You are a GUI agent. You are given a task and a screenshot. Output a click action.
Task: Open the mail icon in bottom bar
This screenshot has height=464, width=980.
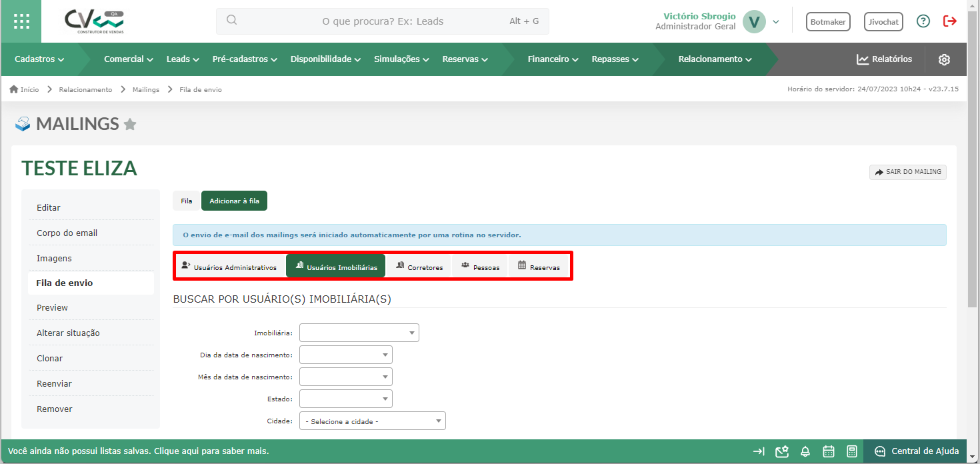[782, 451]
